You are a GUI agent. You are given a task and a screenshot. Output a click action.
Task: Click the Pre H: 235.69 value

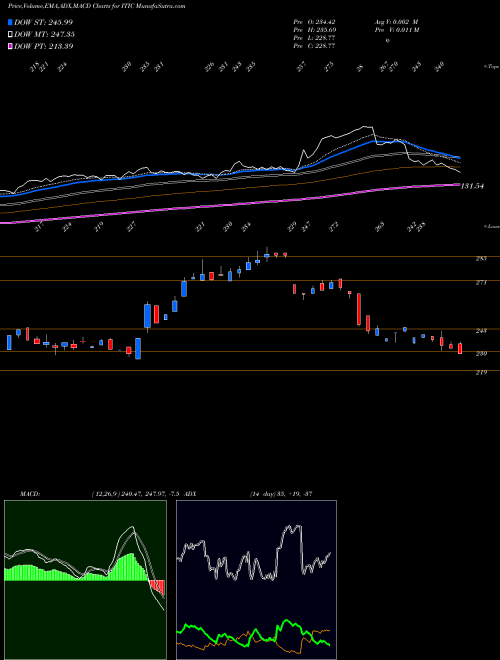pyautogui.click(x=314, y=30)
